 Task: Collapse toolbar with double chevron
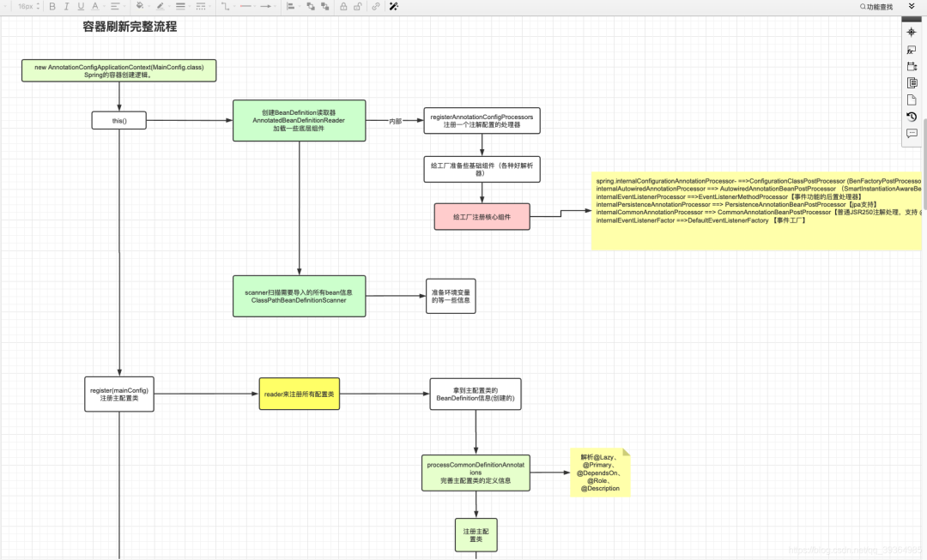pyautogui.click(x=912, y=7)
